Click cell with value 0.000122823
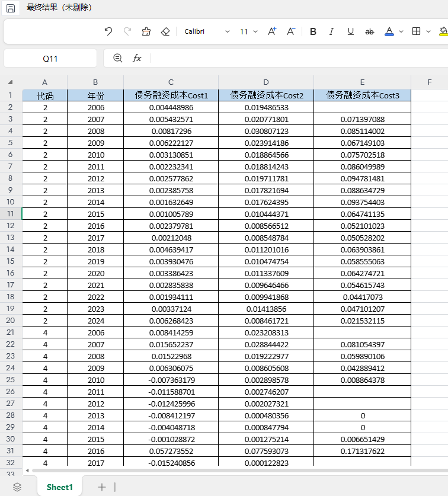448x496 pixels. [267, 463]
